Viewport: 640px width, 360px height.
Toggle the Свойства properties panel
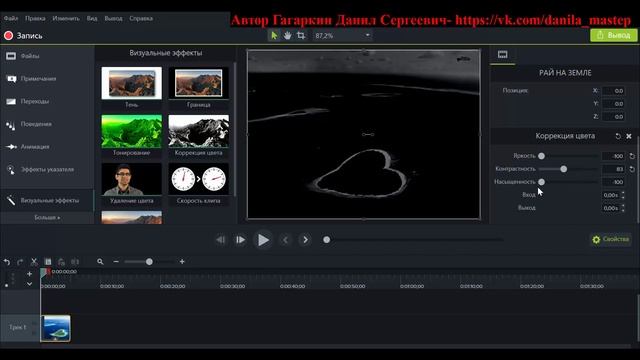click(x=611, y=239)
